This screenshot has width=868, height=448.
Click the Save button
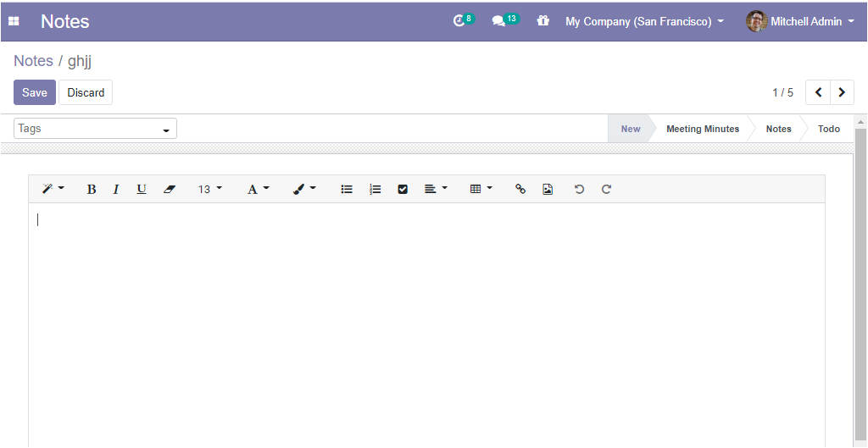point(34,92)
